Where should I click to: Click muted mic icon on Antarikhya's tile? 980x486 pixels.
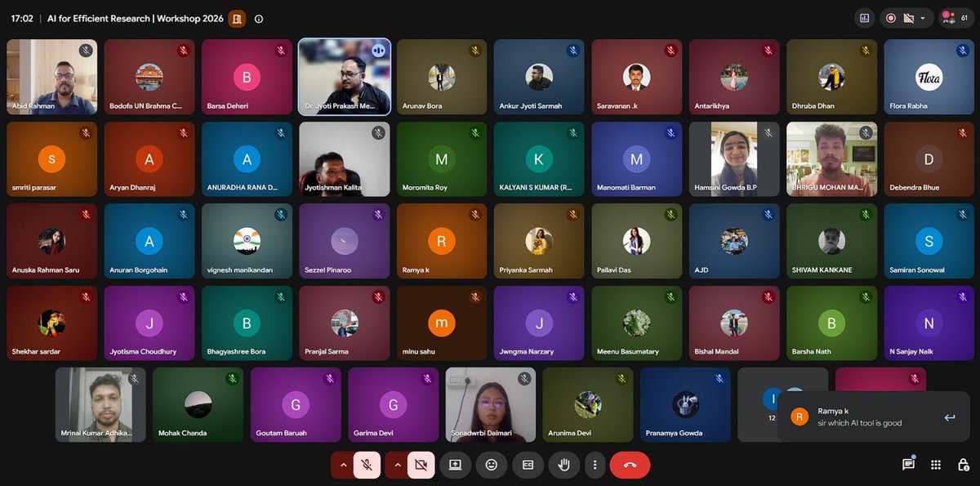click(x=768, y=51)
